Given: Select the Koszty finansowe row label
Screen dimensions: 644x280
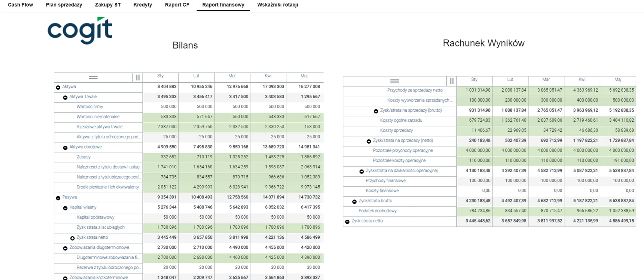Looking at the screenshot, I should tap(382, 191).
